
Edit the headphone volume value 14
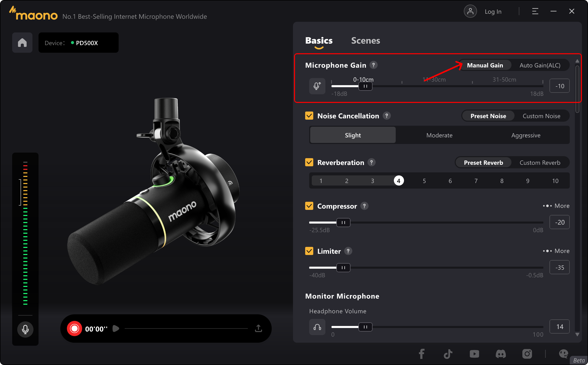coord(560,327)
